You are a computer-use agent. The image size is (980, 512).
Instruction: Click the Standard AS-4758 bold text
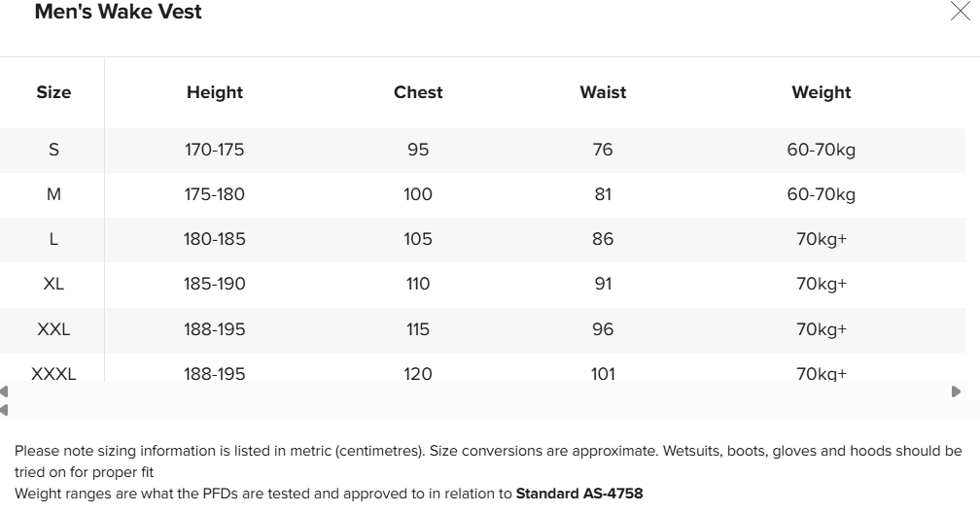point(579,494)
